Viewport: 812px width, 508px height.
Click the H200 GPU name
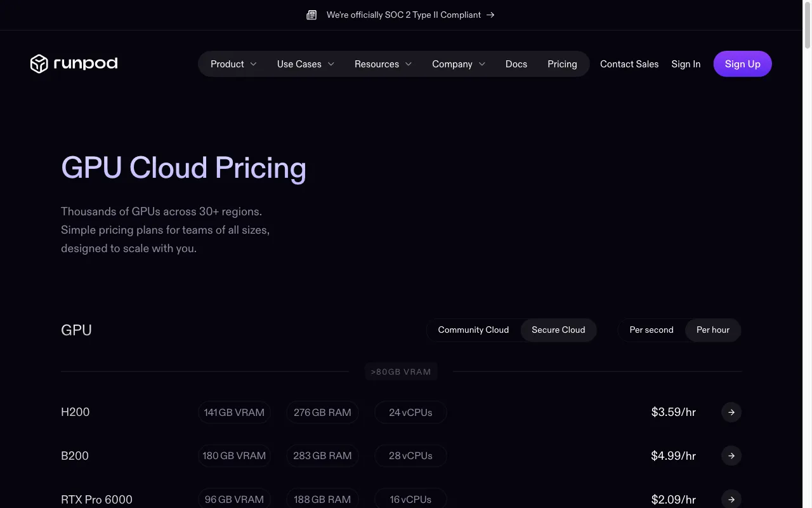click(x=75, y=412)
